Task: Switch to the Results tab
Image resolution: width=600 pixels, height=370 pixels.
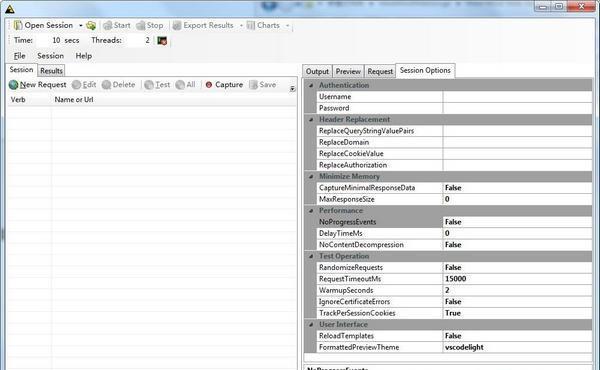Action: coord(51,71)
